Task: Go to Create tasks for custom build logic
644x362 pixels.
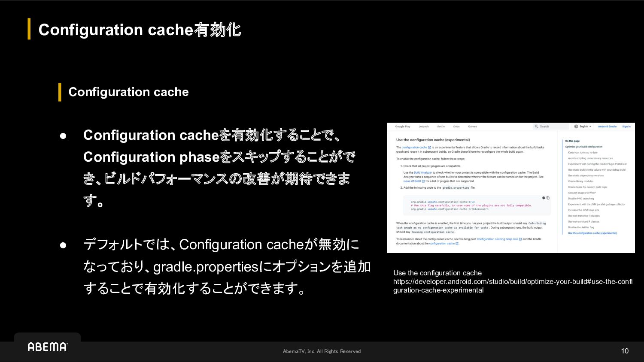Action: (587, 187)
